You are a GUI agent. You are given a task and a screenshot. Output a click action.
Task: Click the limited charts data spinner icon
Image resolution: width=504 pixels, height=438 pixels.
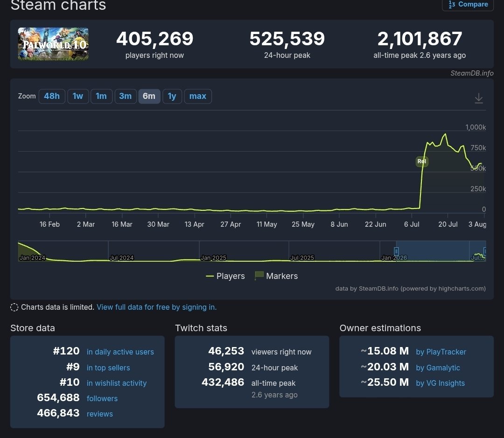(x=14, y=307)
